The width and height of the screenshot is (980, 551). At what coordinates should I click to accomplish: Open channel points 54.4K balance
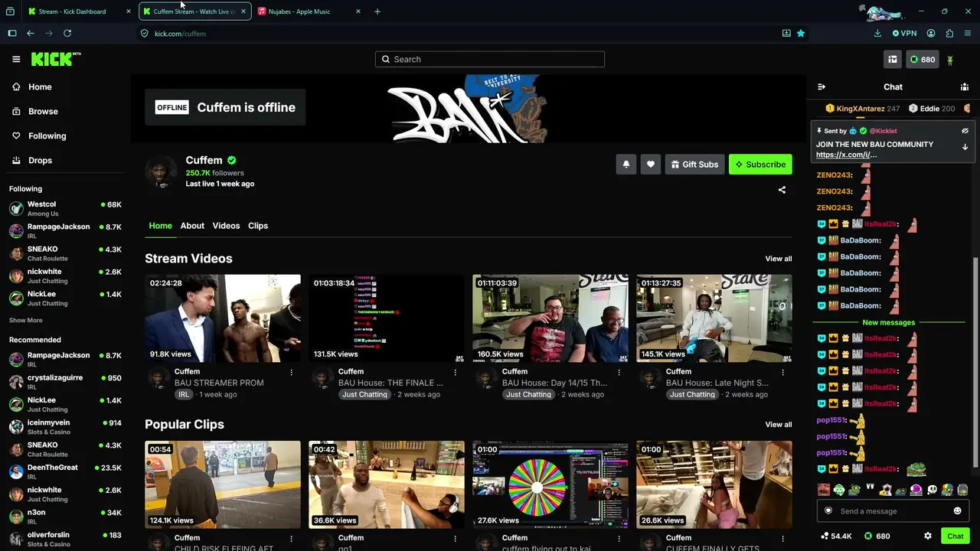(836, 536)
